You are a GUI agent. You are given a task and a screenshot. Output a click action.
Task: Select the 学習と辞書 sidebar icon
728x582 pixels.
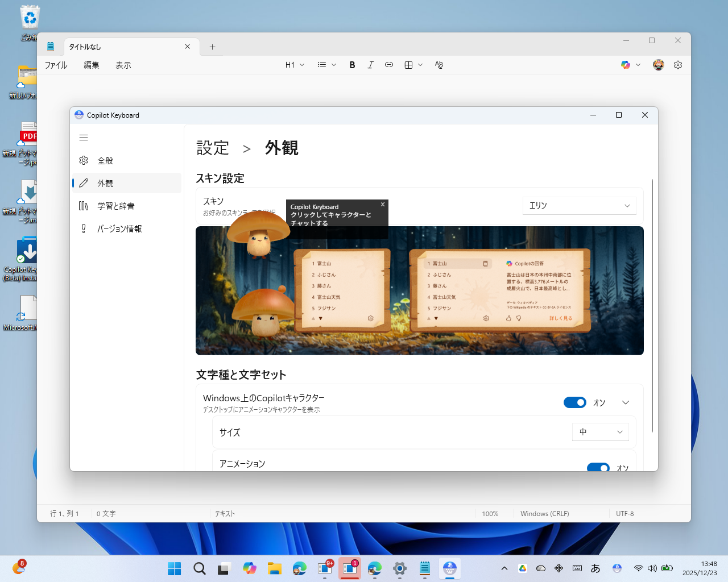84,206
